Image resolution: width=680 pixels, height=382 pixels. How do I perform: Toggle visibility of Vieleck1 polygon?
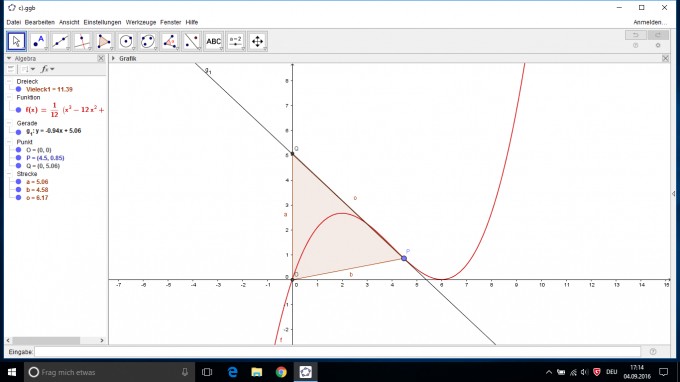point(19,89)
